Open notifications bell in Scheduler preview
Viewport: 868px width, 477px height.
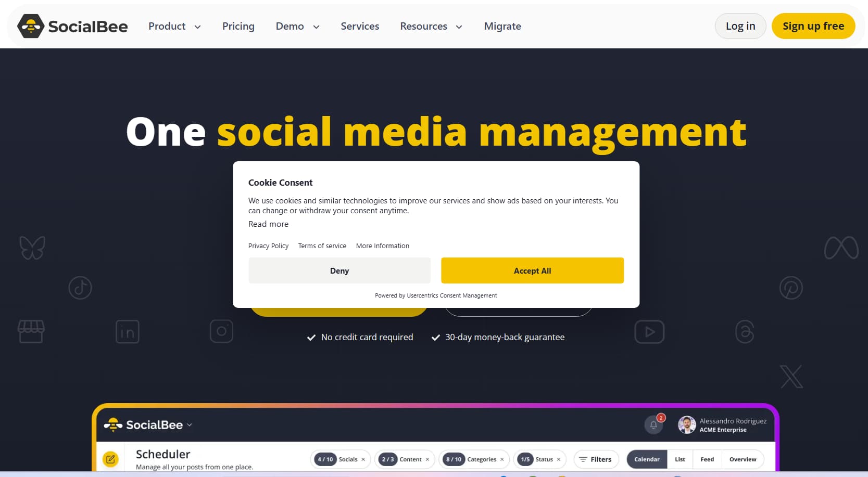[653, 425]
